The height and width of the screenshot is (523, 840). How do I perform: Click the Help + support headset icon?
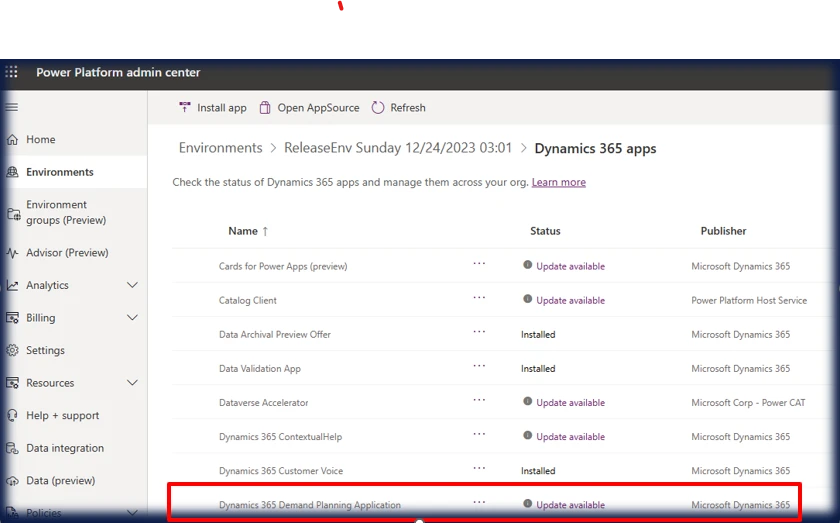coord(12,415)
